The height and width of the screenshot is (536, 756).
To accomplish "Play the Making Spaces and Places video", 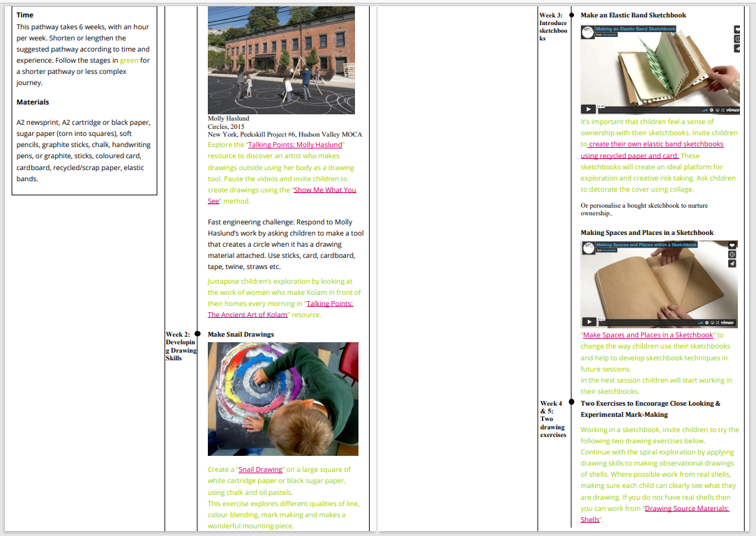I will [x=589, y=322].
